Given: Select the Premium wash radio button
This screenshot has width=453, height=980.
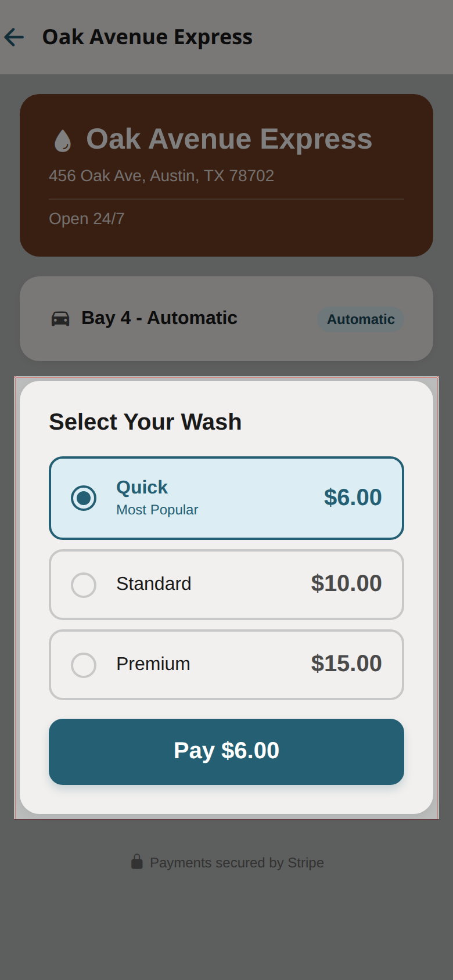Looking at the screenshot, I should tap(83, 665).
